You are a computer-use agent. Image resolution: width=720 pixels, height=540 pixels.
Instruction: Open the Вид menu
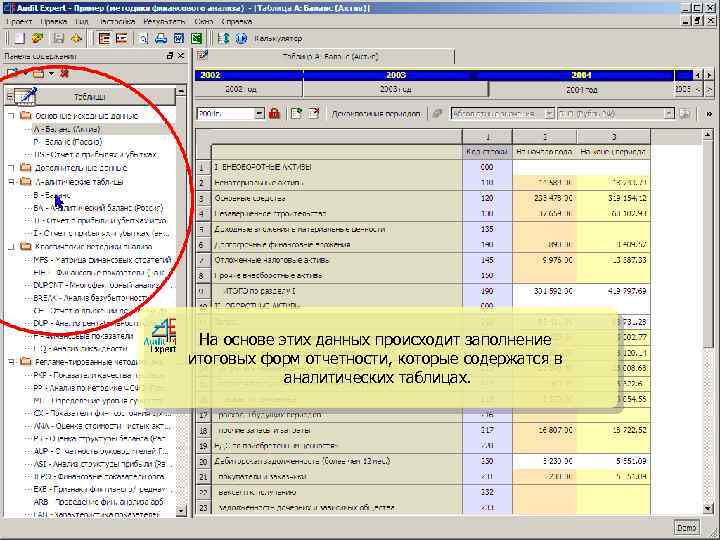pos(81,22)
